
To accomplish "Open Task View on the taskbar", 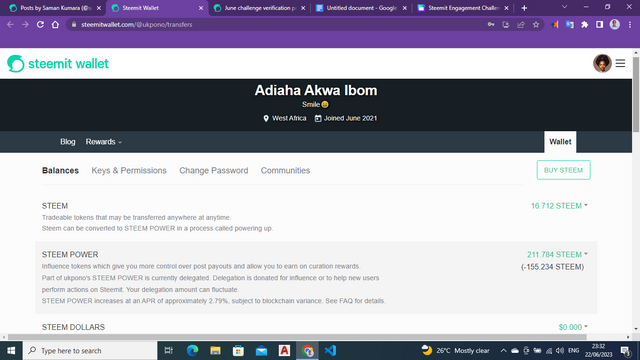I will (168, 351).
